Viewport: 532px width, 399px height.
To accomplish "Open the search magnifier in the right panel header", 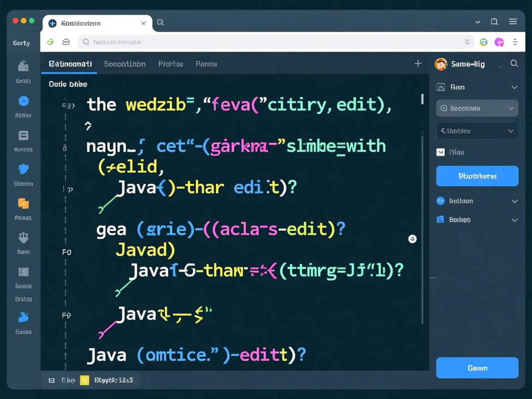I will [x=514, y=64].
